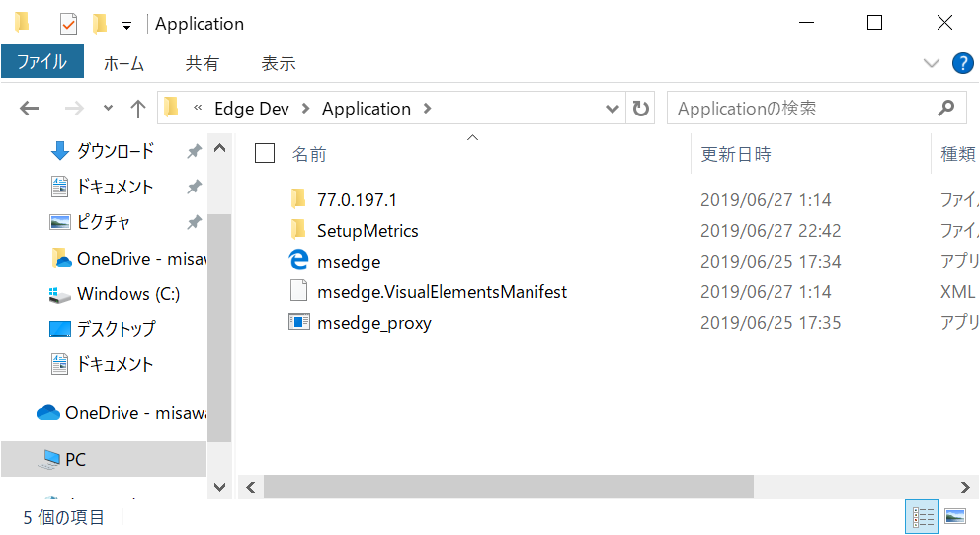Screen dimensions: 980x535
Task: Click the horizontal scrollbar thumb
Action: [x=509, y=487]
